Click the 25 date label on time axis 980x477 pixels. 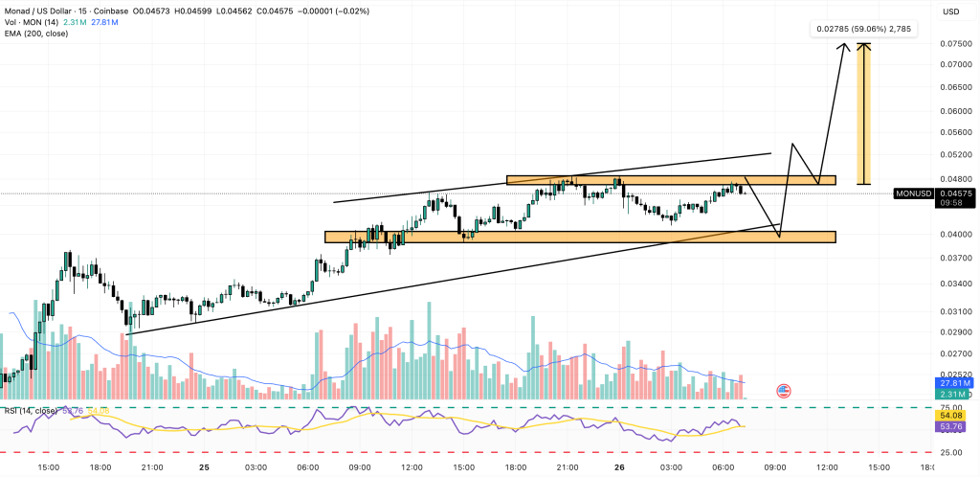(x=204, y=467)
